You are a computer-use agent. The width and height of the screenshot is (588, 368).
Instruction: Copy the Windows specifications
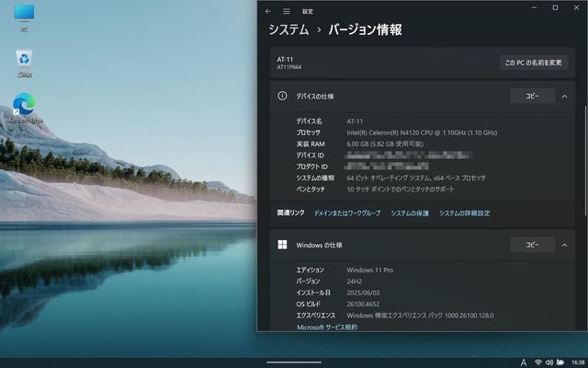coord(532,245)
